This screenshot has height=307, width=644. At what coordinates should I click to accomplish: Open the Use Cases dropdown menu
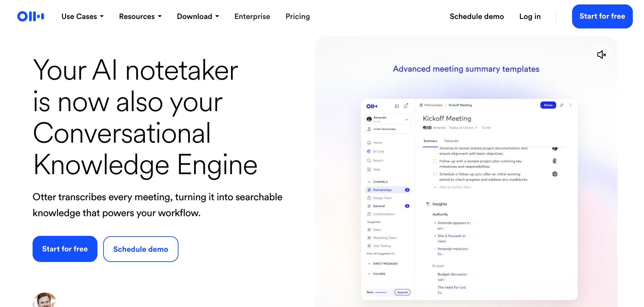pyautogui.click(x=82, y=16)
